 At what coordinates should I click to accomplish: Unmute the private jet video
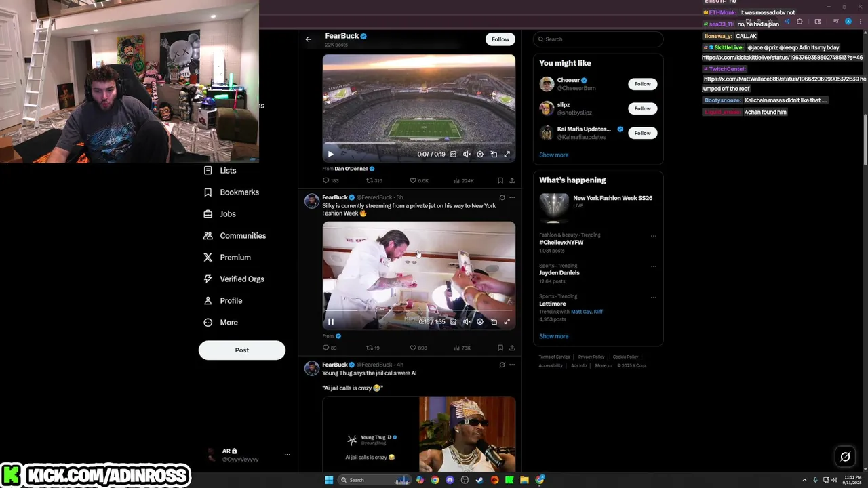click(467, 322)
